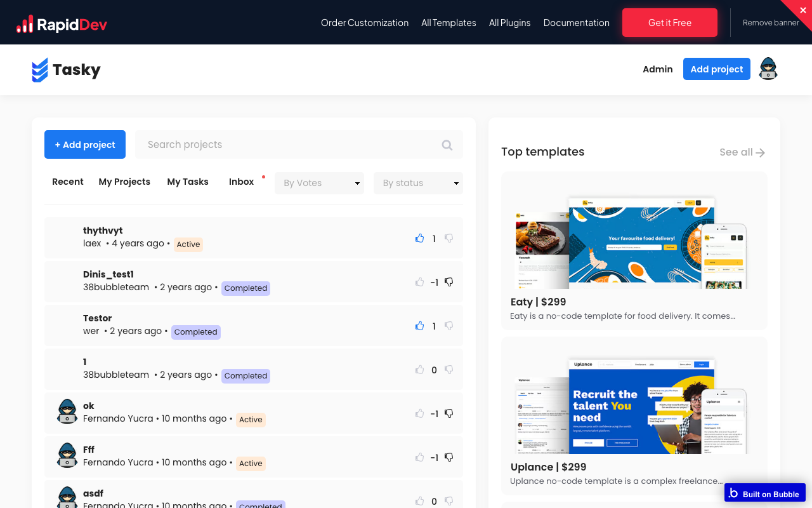Expand the See all templates link

[x=741, y=152]
